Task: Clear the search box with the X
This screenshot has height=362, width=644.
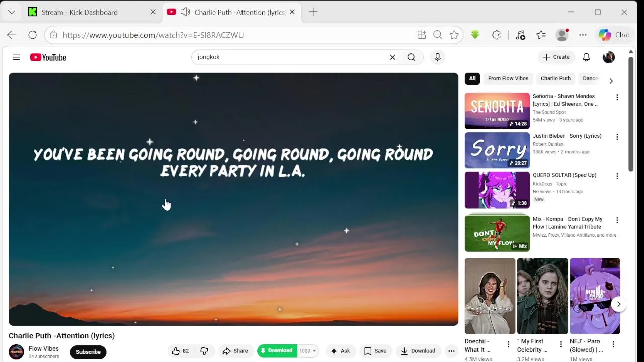Action: 392,57
